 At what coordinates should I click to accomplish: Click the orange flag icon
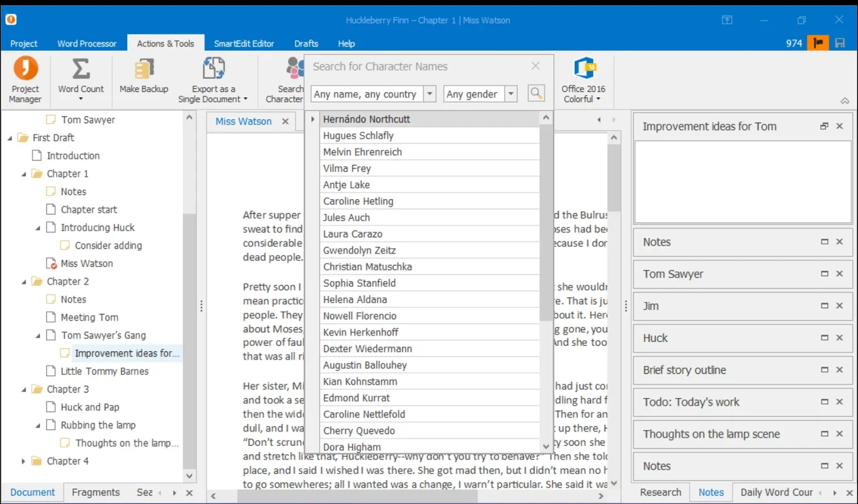818,43
